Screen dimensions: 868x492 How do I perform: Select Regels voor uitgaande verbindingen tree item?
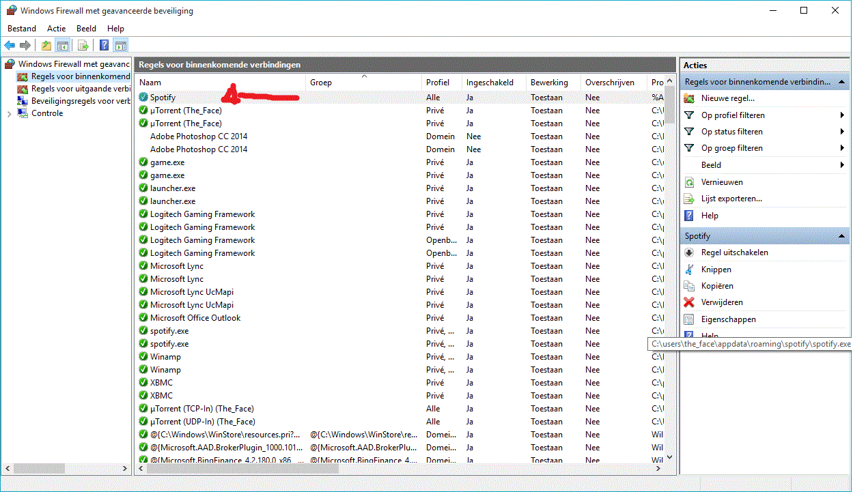pyautogui.click(x=80, y=89)
